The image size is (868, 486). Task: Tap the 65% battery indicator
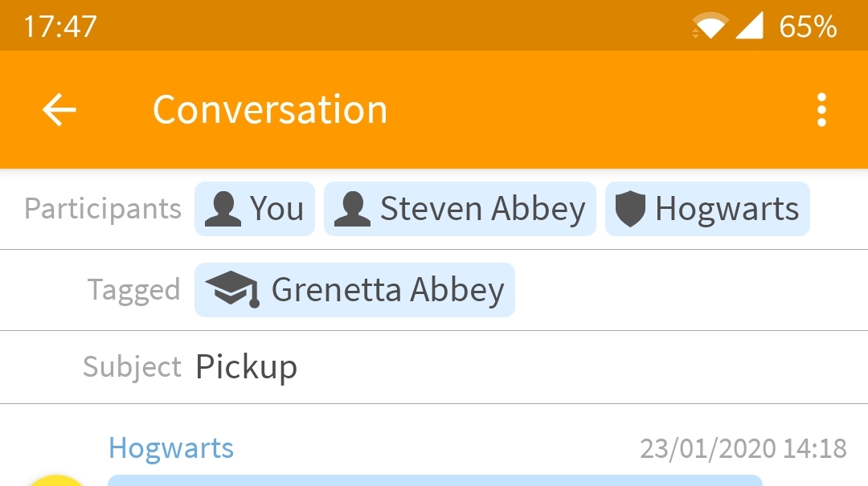click(x=808, y=27)
